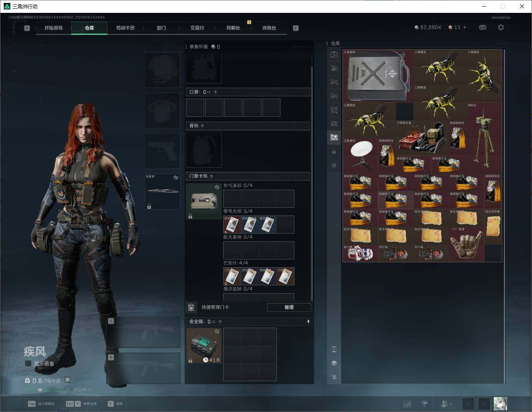Image resolution: width=532 pixels, height=412 pixels.
Task: Click the 转移 F shortcut button
Action: point(115,404)
